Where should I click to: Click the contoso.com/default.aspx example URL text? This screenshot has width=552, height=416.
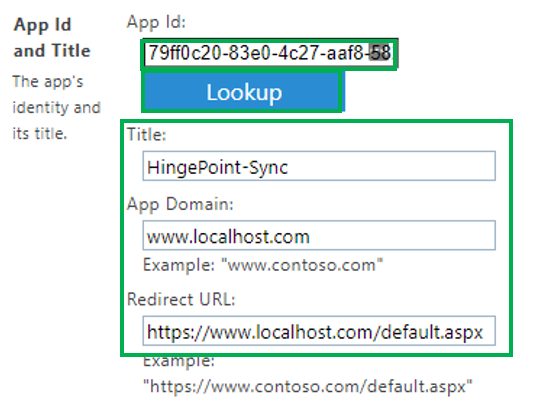pyautogui.click(x=308, y=386)
